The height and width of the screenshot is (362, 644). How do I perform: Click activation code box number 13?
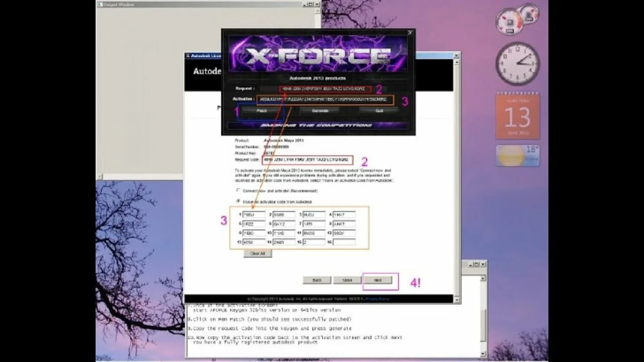click(x=254, y=242)
